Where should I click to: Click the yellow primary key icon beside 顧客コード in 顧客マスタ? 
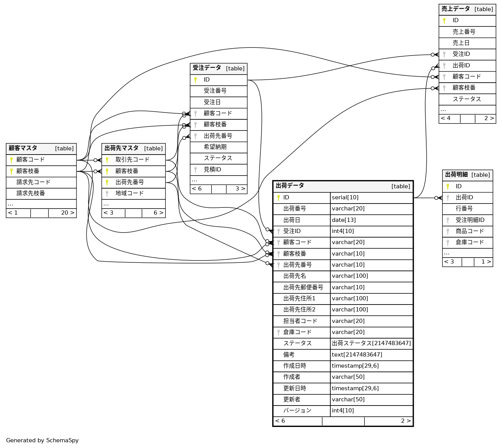tap(11, 160)
